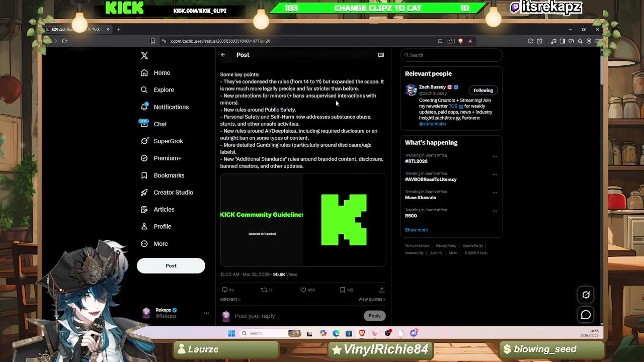This screenshot has width=644, height=362.
Task: Open Discord from the taskbar
Action: point(414,333)
